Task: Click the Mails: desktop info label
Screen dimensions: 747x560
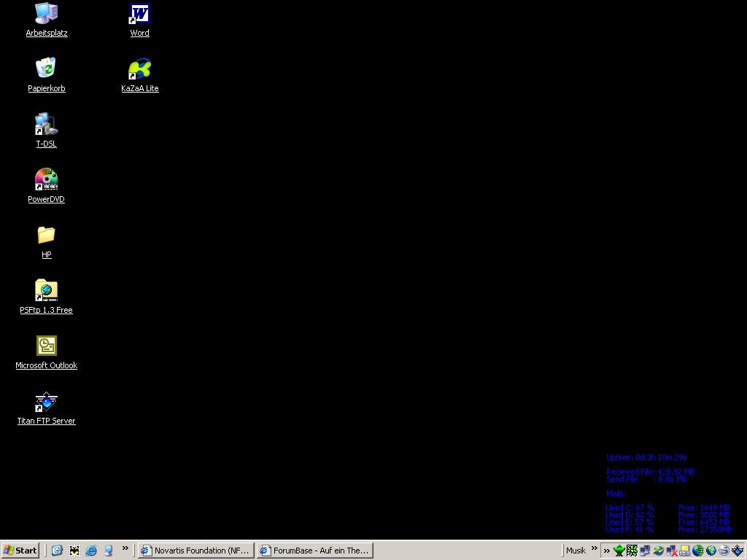Action: click(x=616, y=494)
